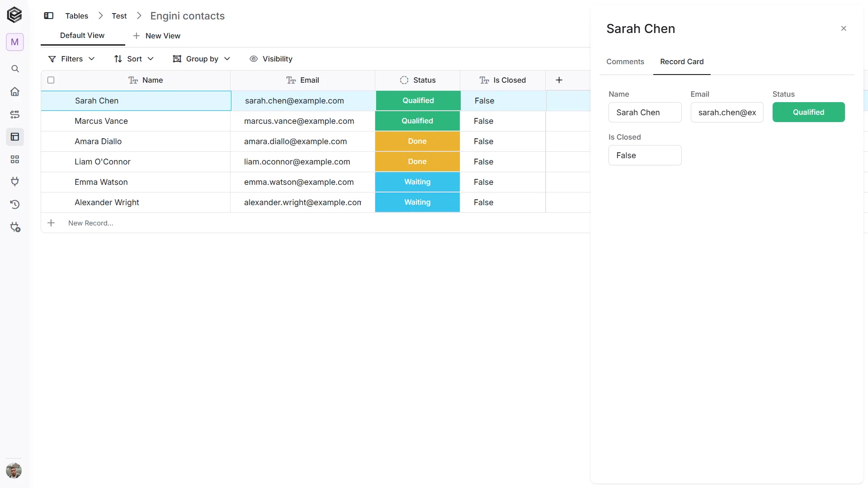This screenshot has width=868, height=488.
Task: Go to Test breadcrumb link
Action: coord(119,16)
